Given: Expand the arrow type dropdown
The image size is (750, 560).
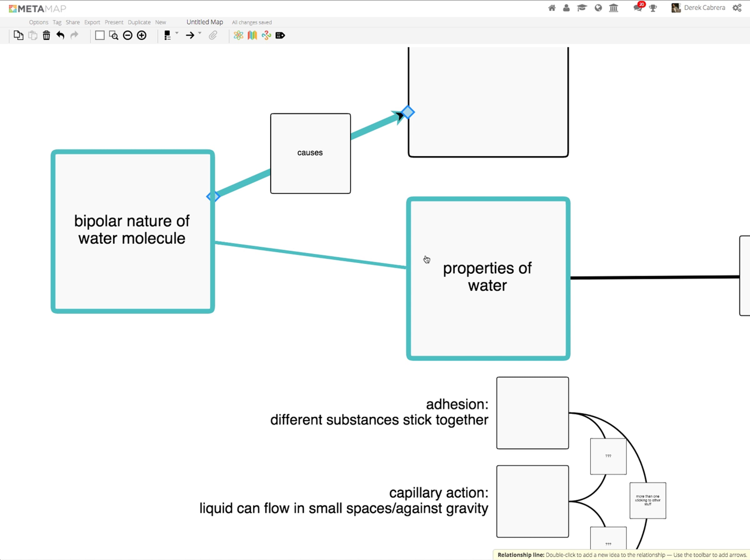Looking at the screenshot, I should pyautogui.click(x=200, y=33).
